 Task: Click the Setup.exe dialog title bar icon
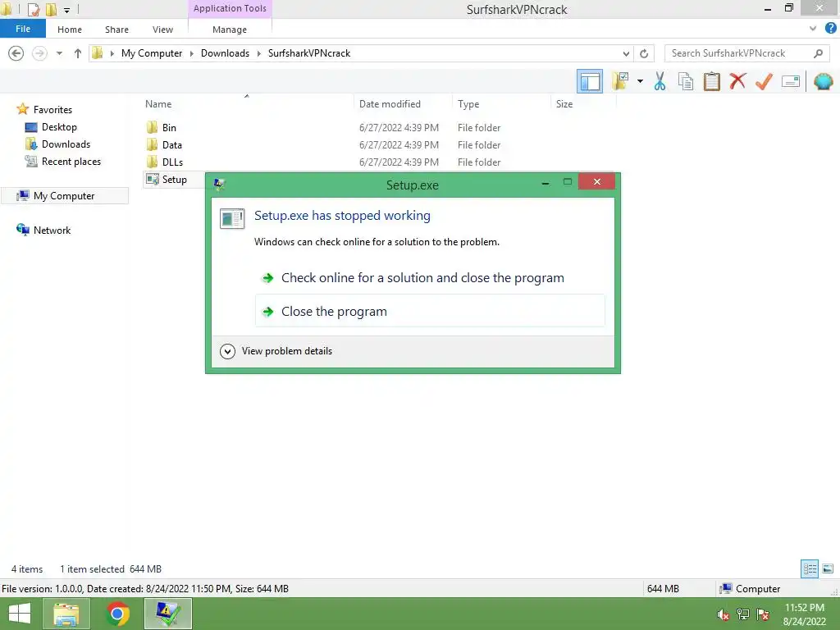tap(219, 185)
